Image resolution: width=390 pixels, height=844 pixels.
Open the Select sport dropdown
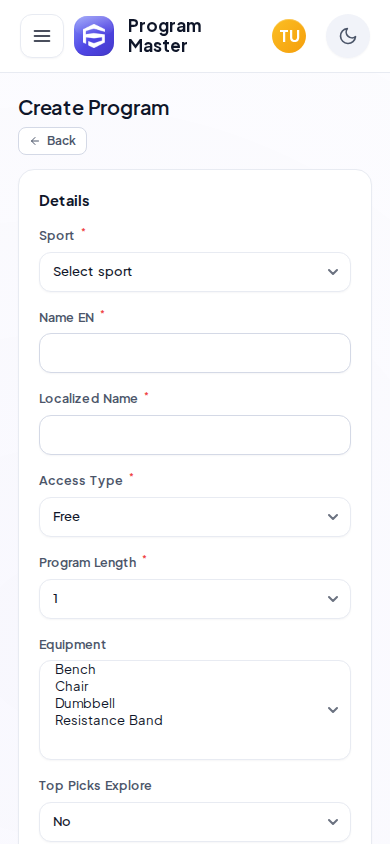pos(195,272)
